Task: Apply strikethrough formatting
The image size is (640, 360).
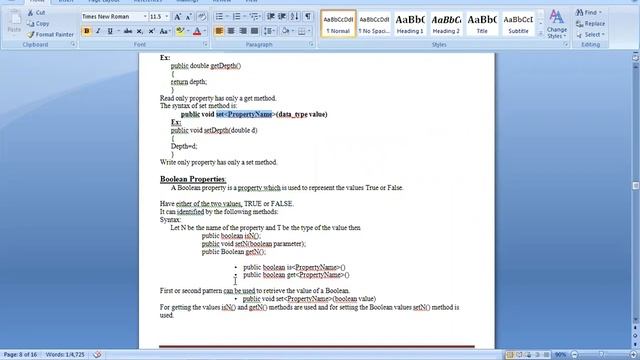Action: point(128,31)
